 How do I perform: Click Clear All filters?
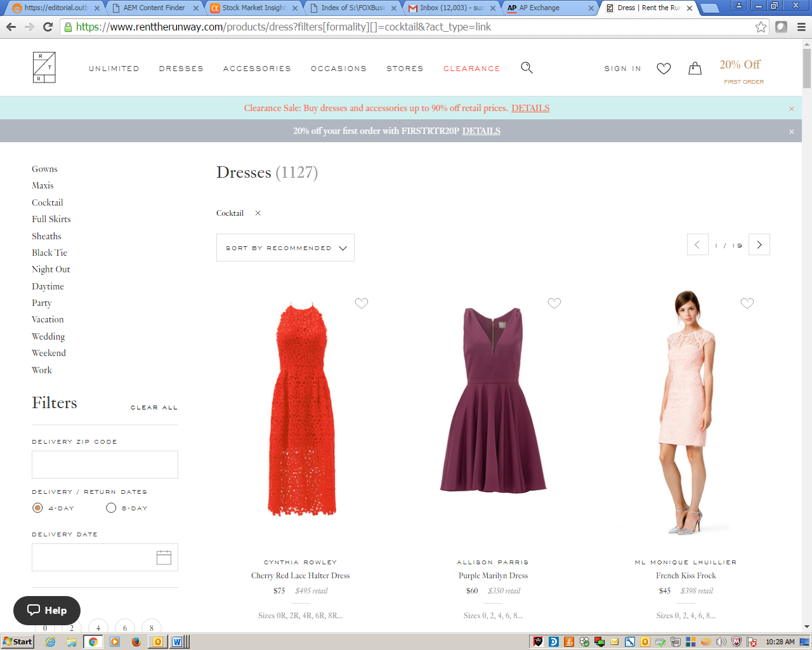154,408
